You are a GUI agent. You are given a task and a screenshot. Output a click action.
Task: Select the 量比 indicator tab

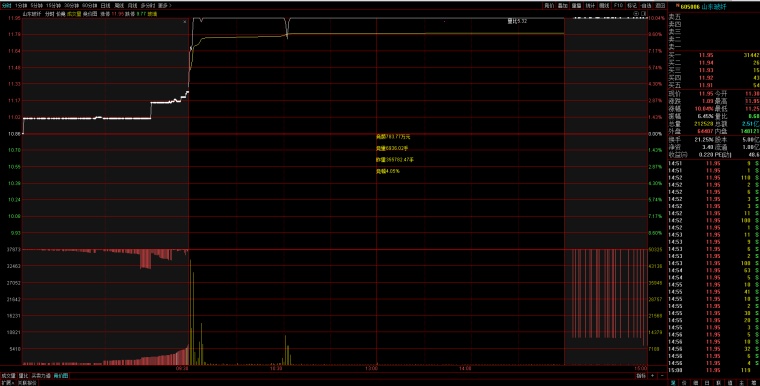pos(23,376)
